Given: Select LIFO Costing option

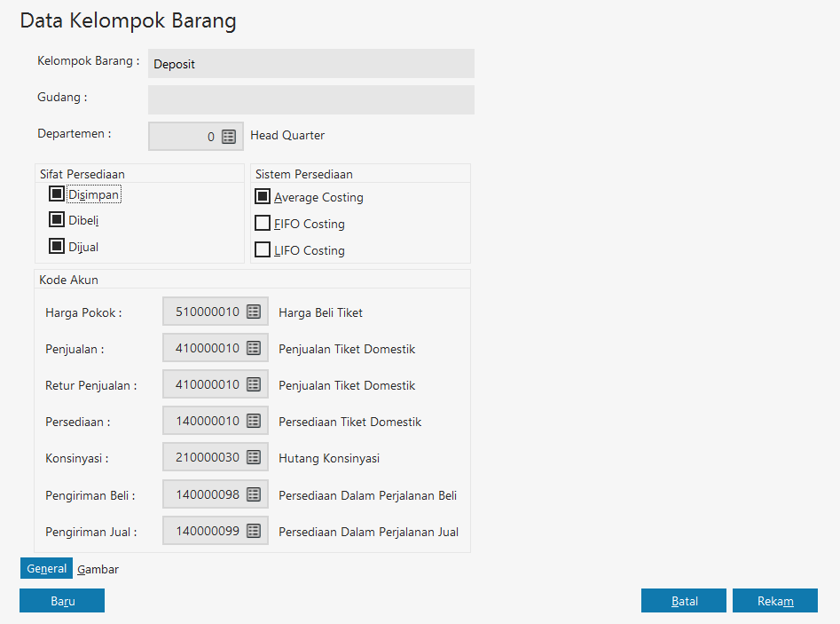Looking at the screenshot, I should 263,249.
